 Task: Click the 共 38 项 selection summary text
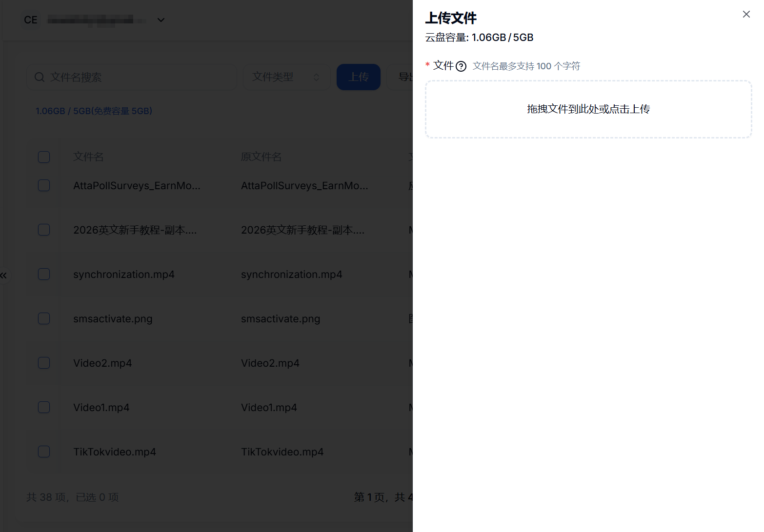pos(73,497)
